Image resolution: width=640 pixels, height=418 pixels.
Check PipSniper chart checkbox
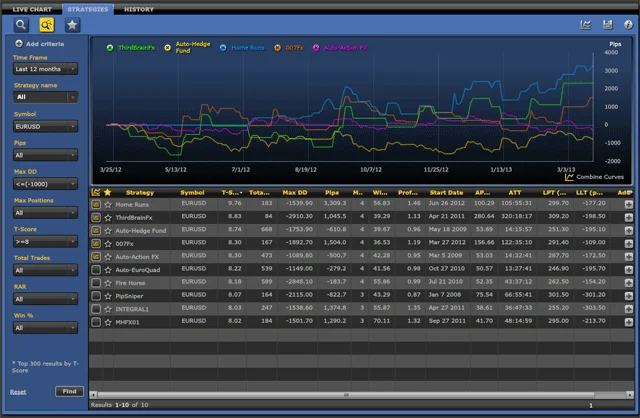pos(96,296)
